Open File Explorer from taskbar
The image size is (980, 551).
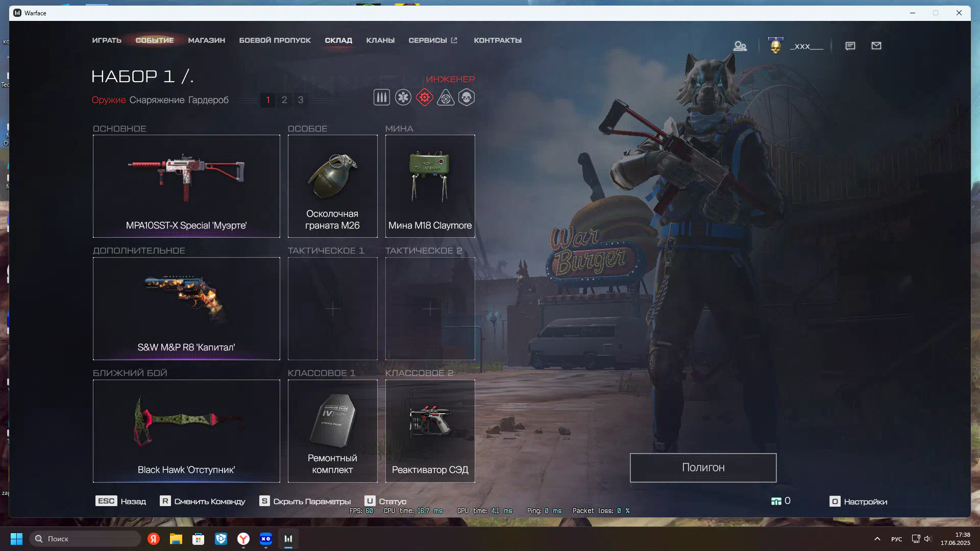[176, 539]
